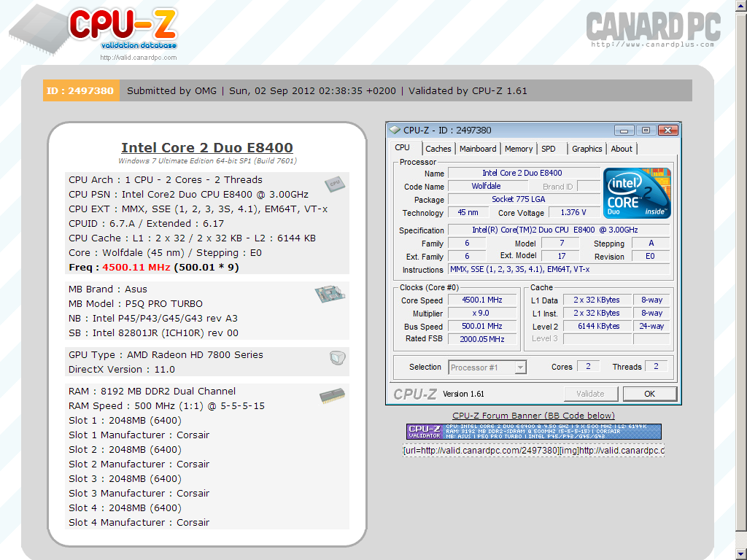
Task: Click the Revision E0 field
Action: tap(650, 256)
